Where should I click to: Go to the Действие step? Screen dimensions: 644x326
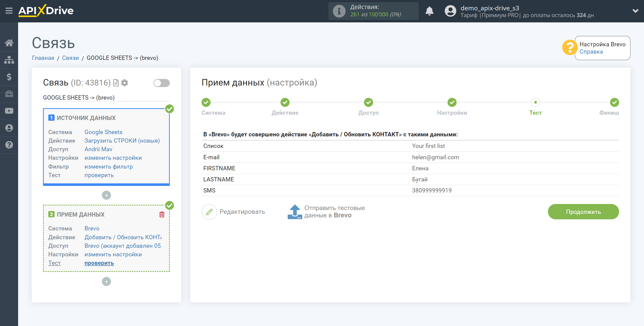click(285, 102)
